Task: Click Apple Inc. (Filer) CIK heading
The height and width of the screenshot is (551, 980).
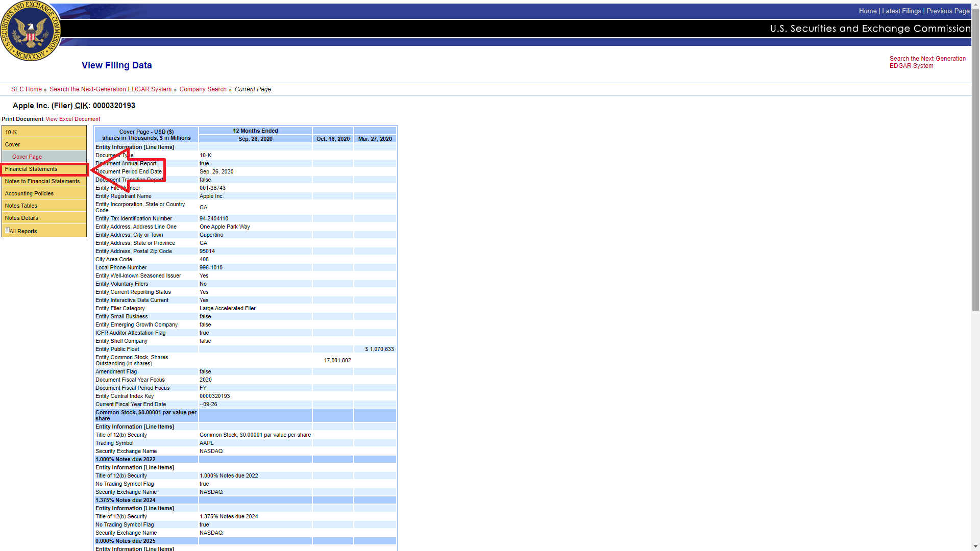Action: click(x=74, y=106)
